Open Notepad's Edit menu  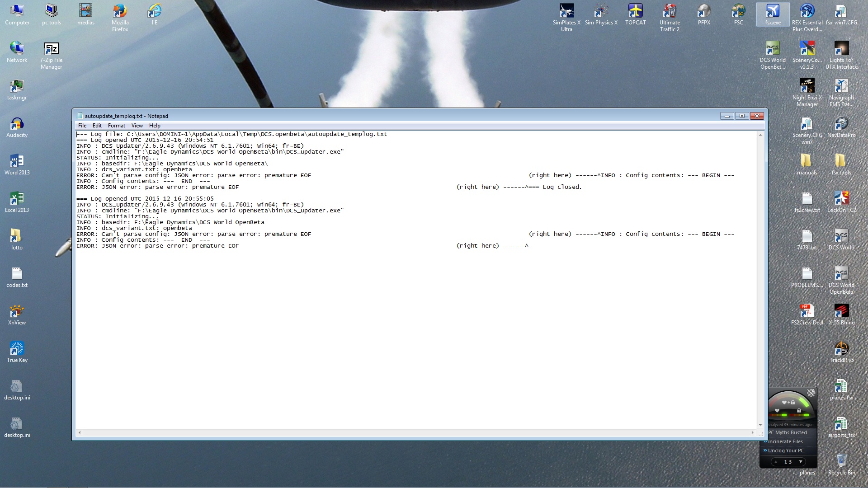pos(97,126)
